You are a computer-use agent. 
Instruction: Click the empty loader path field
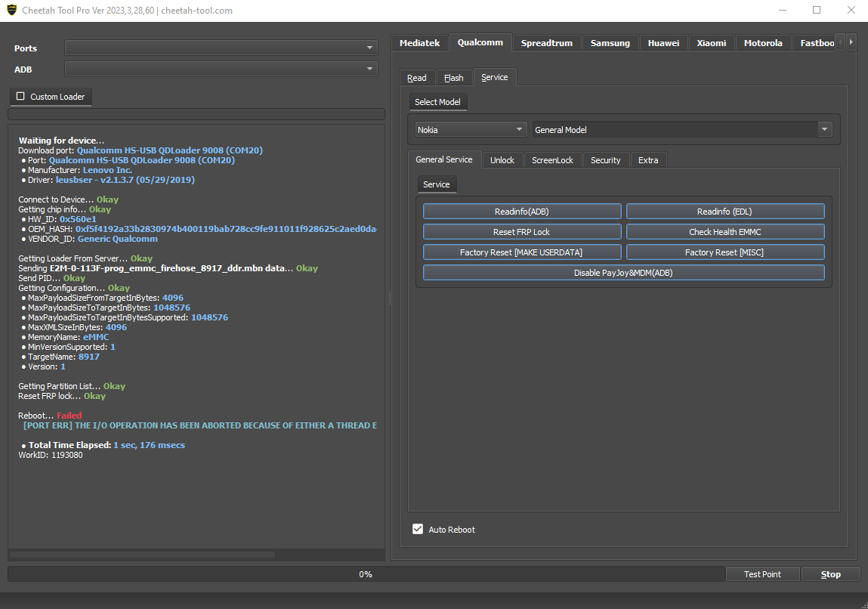coord(196,114)
